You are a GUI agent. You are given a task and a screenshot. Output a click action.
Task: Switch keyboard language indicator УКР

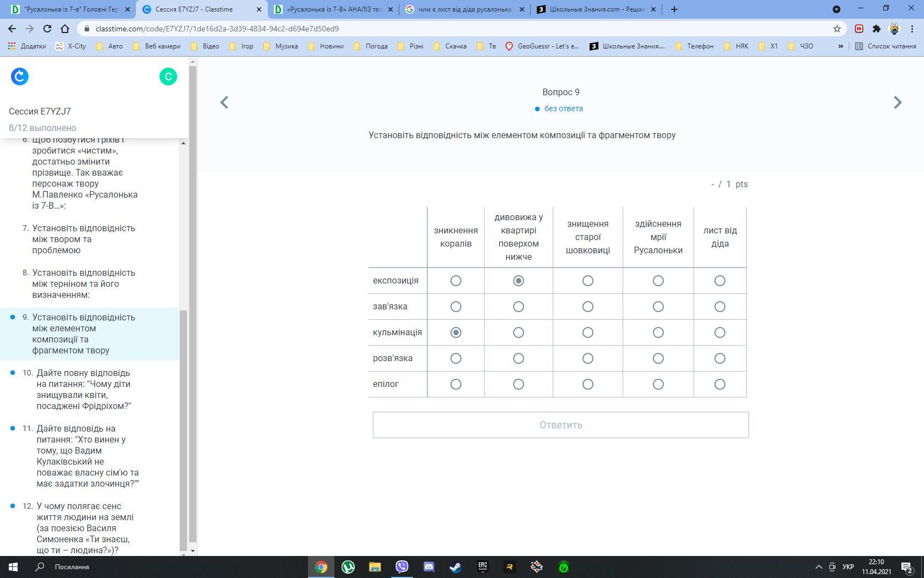[x=848, y=567]
